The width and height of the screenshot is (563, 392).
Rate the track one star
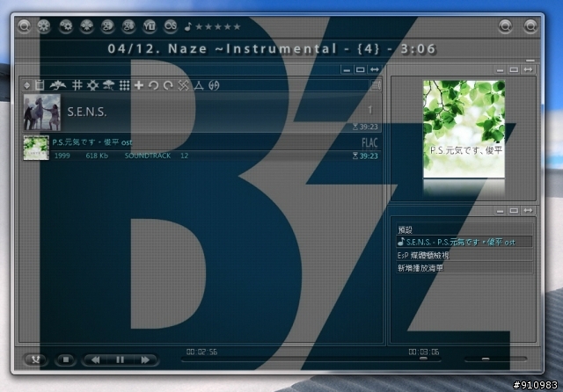(199, 26)
